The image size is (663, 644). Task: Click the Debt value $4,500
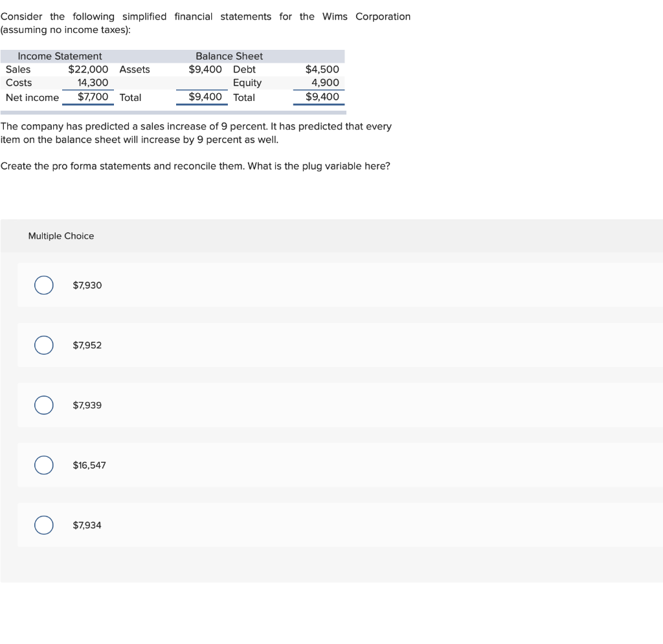(x=322, y=69)
